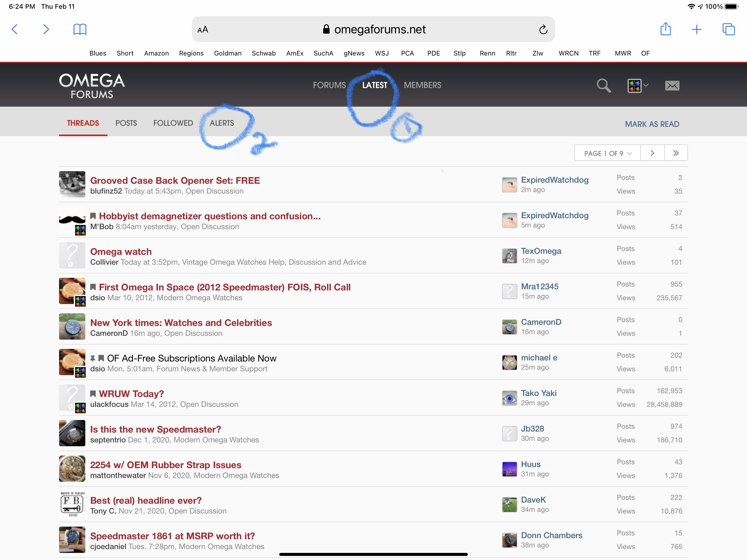Screen dimensions: 747x560
Task: Expand the Page 1 of 9 selector
Action: tap(607, 153)
